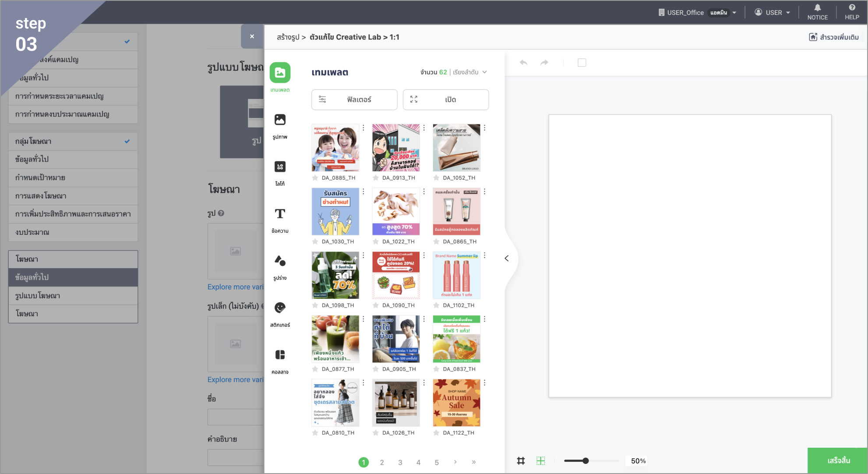Click the redo arrow icon

point(544,63)
